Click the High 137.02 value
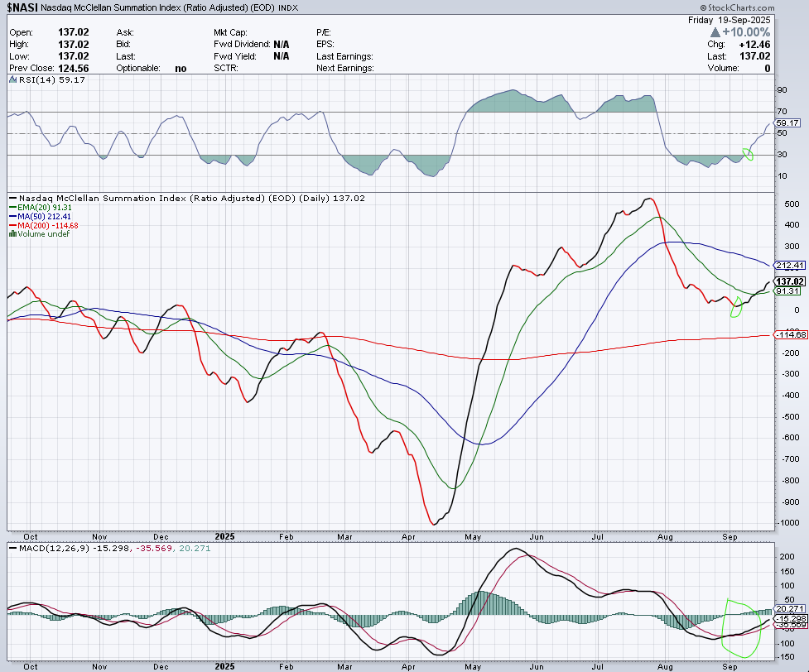809x672 pixels. (x=73, y=45)
